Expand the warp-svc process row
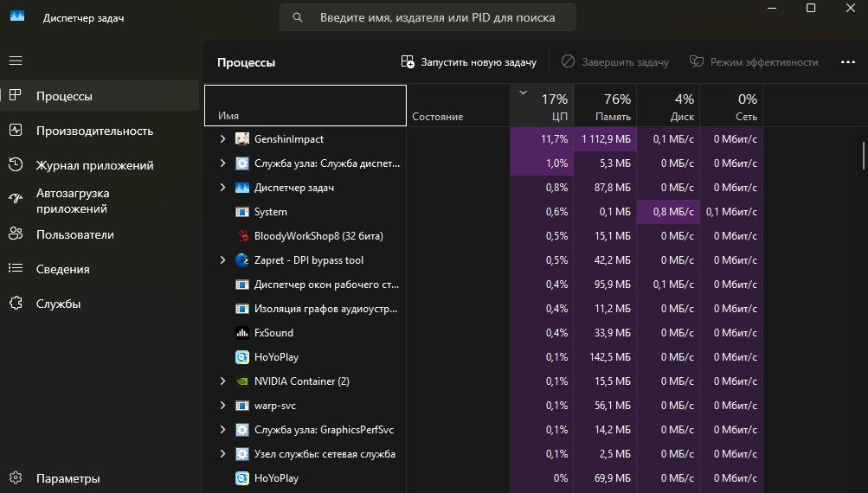The height and width of the screenshot is (493, 868). click(222, 406)
